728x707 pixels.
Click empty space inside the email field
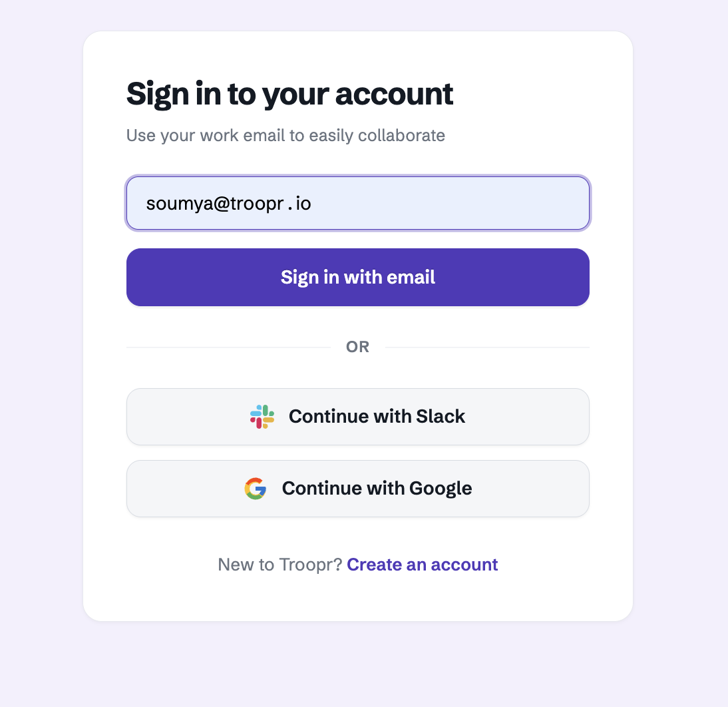(451, 203)
